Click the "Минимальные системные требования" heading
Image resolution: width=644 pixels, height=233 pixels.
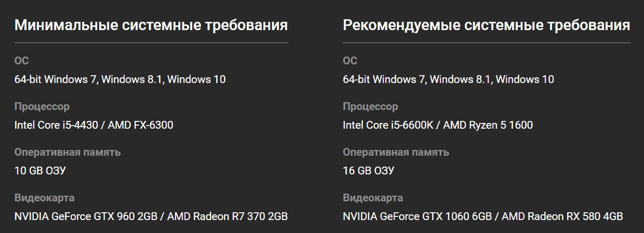[x=151, y=25]
